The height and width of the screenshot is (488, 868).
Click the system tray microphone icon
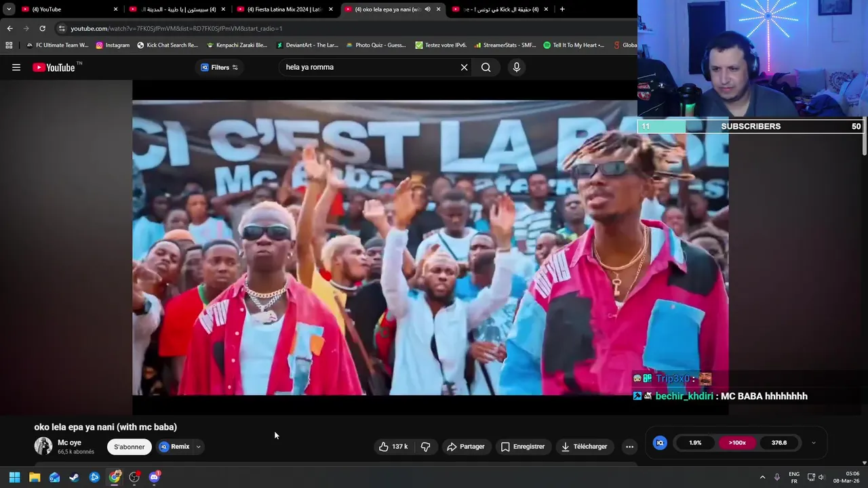tap(777, 477)
